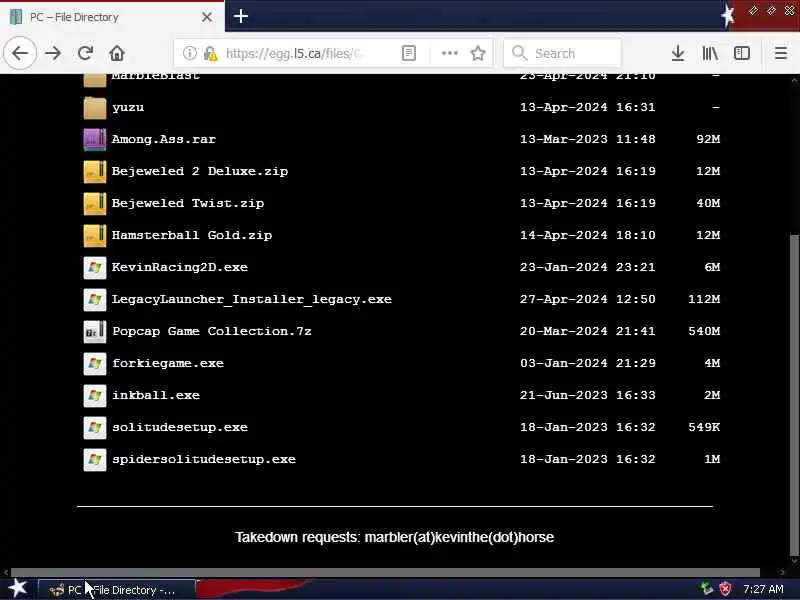Download Popcap Game Collection.7z
This screenshot has height=600, width=800.
[212, 332]
